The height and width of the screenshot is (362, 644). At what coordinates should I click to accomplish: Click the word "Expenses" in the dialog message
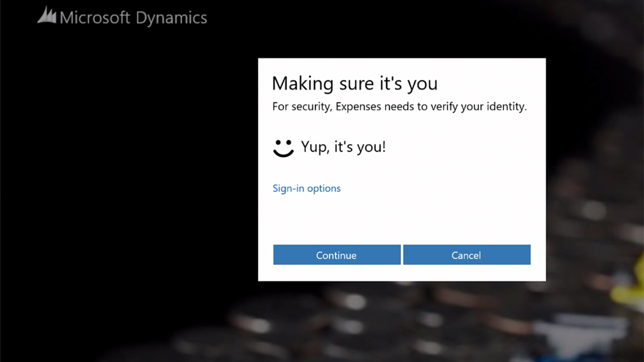click(358, 107)
